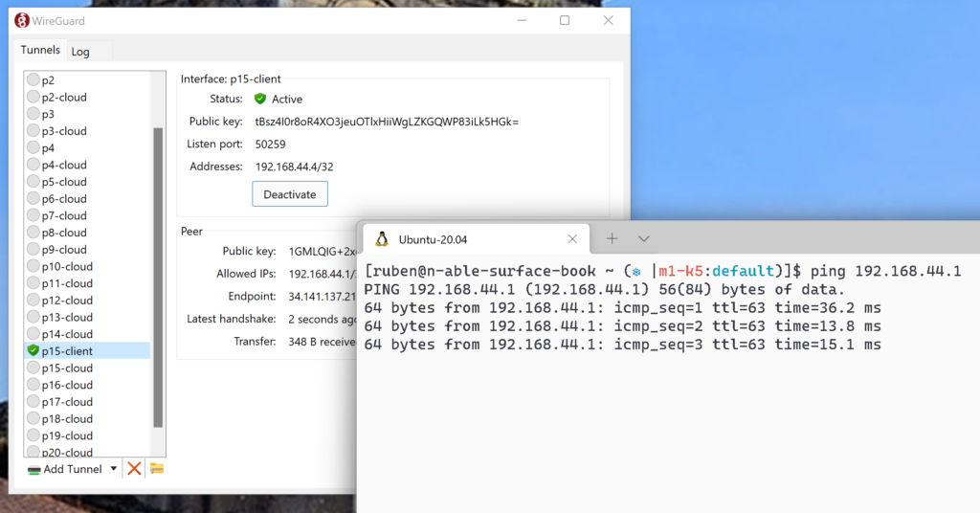The image size is (980, 513).
Task: Select the p10-cloud tunnel in list
Action: click(67, 266)
